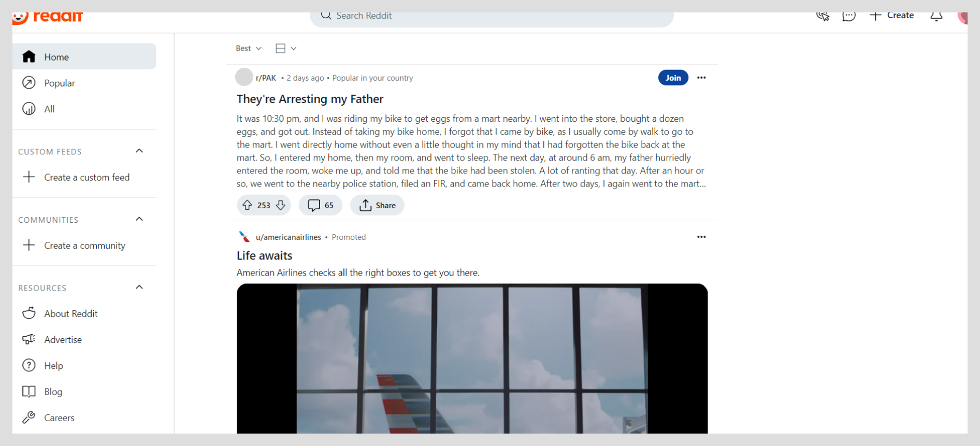Click the advertise cursor icon in header

tap(823, 17)
